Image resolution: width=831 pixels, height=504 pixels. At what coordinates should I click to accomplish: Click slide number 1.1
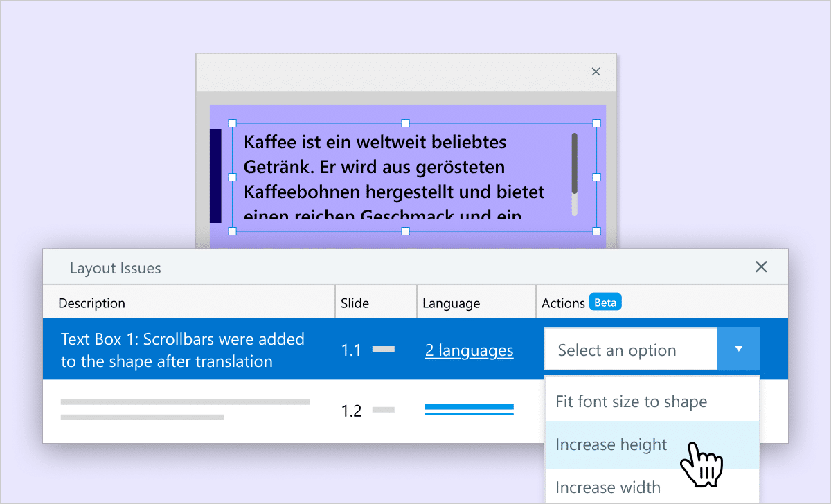click(351, 350)
